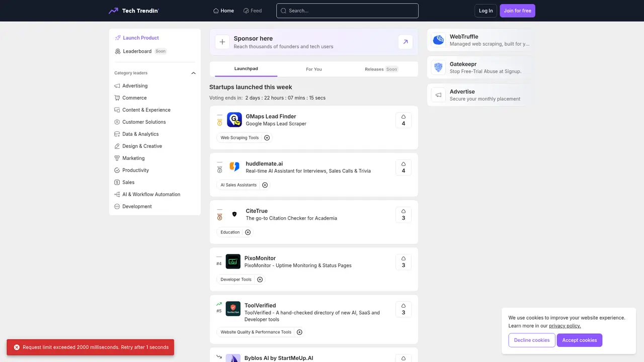
Task: Click the plus icon in Sponsor here
Action: pos(222,42)
